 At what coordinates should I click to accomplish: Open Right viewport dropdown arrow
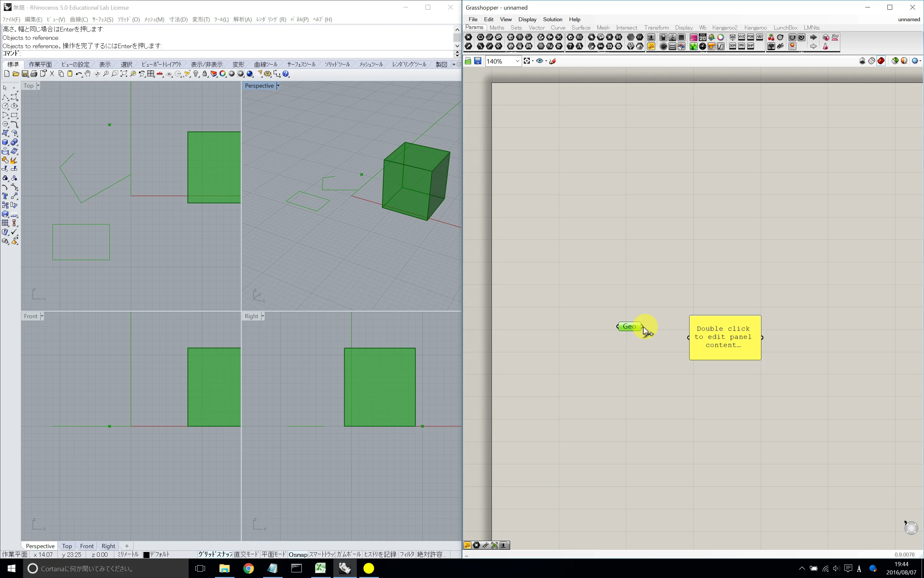point(263,316)
